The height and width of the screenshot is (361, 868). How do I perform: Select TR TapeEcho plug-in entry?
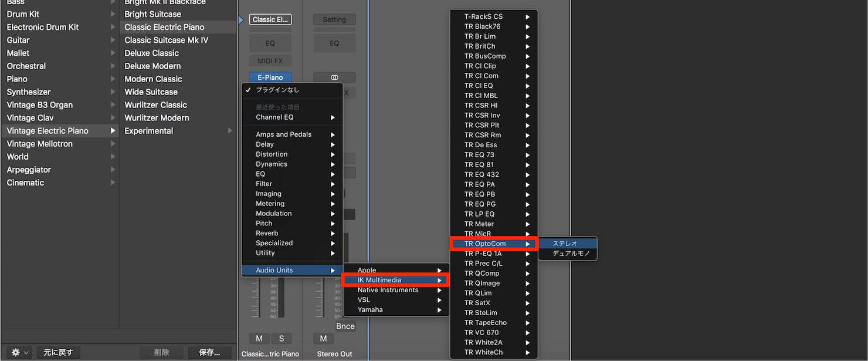point(494,322)
